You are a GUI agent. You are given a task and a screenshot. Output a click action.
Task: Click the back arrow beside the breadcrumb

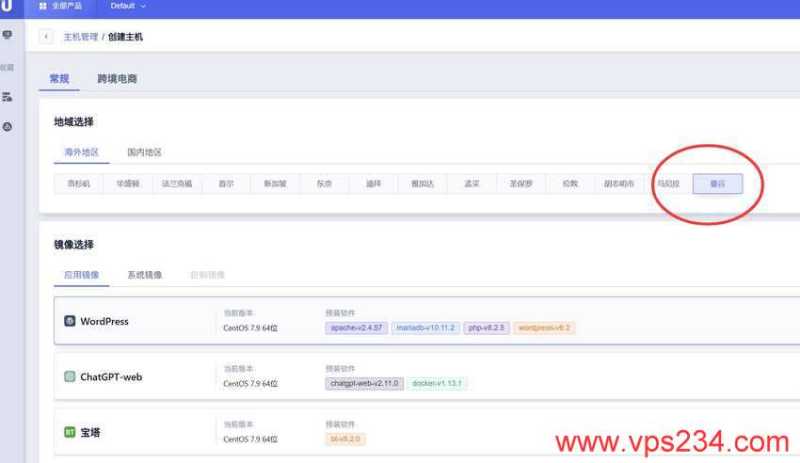click(46, 37)
